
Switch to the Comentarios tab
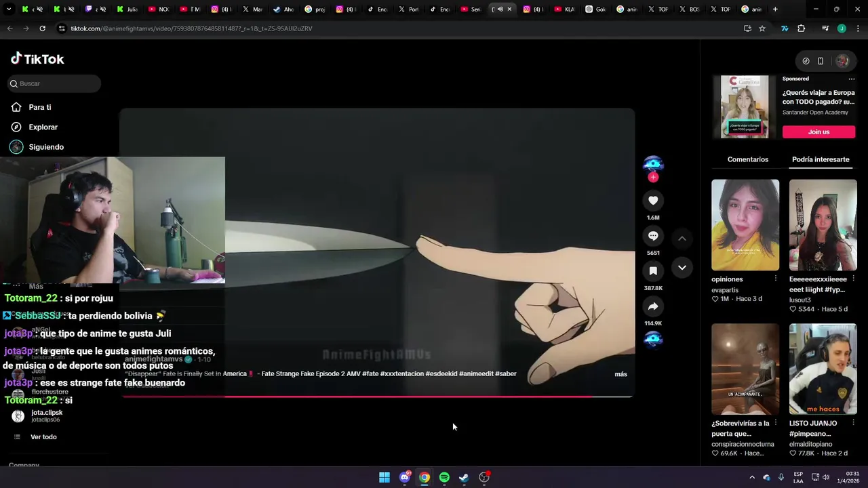pyautogui.click(x=748, y=159)
